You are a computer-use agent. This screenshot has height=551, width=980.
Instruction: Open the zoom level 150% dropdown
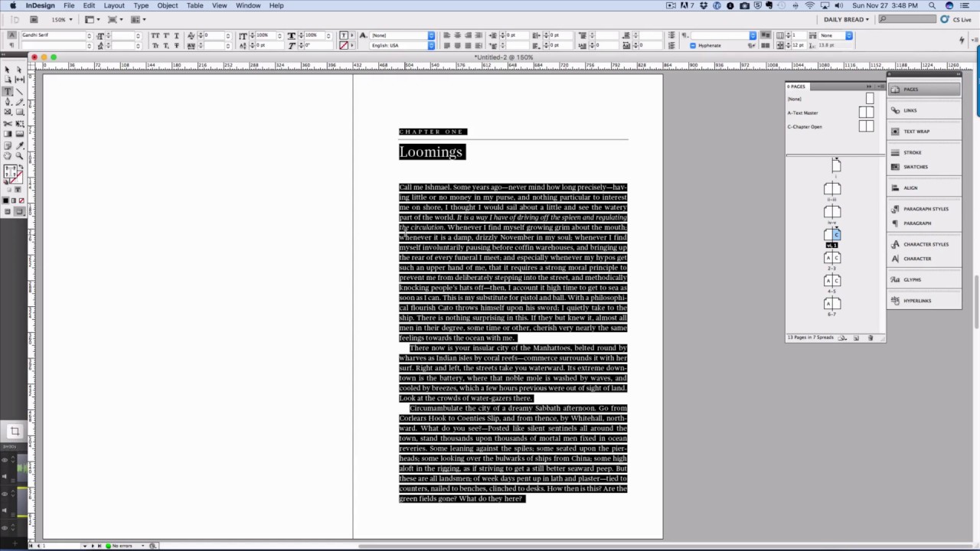(70, 19)
